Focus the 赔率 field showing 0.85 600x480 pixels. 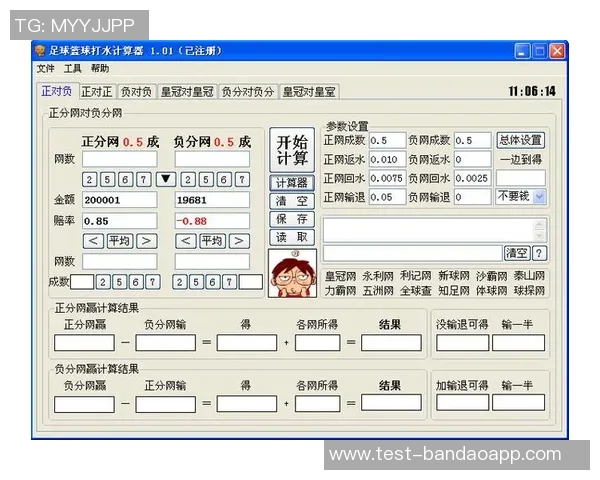tap(120, 221)
